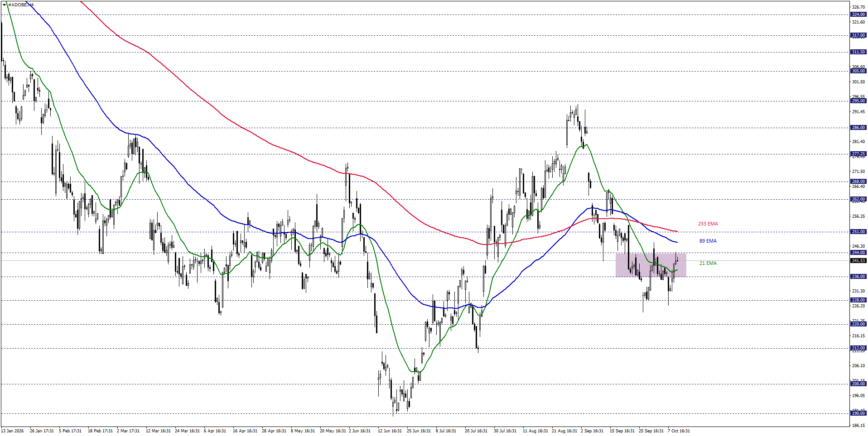Viewport: 868px width, 436px height.
Task: Click the 251.00 price level tag
Action: (858, 232)
